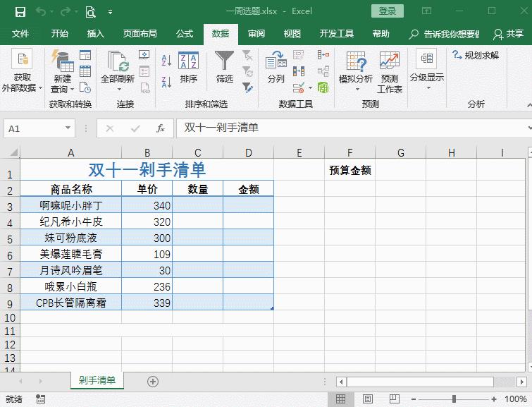This screenshot has width=532, height=407.
Task: Switch to Page Layout view
Action: 367,399
